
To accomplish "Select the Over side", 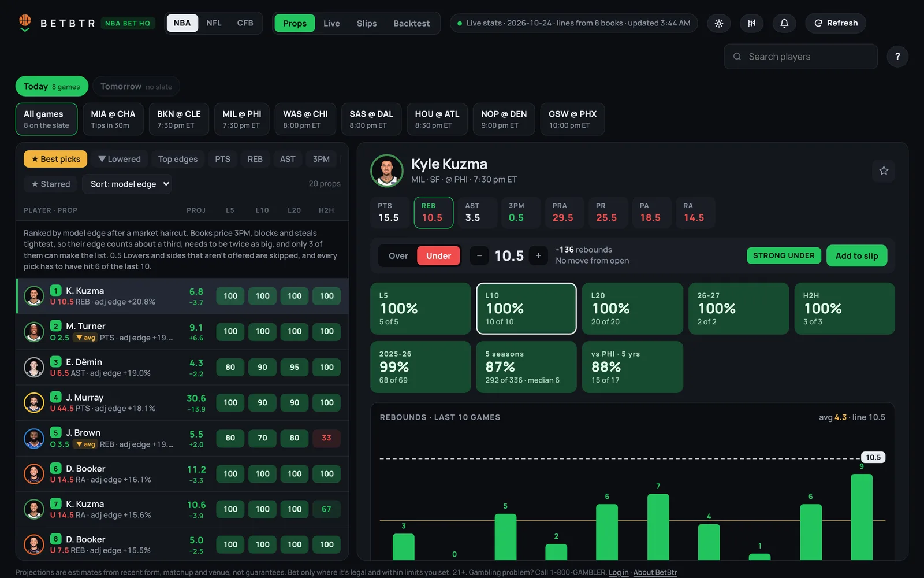I will (x=398, y=256).
